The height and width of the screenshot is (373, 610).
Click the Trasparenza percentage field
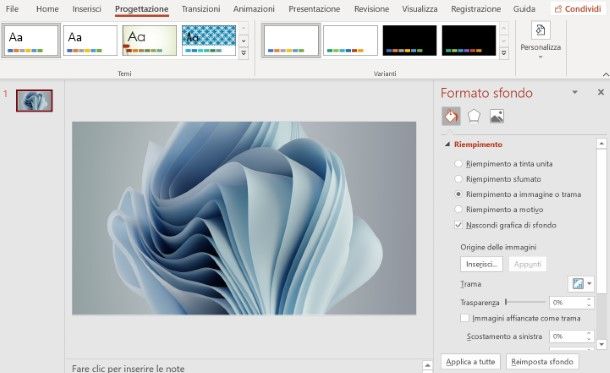coord(568,302)
